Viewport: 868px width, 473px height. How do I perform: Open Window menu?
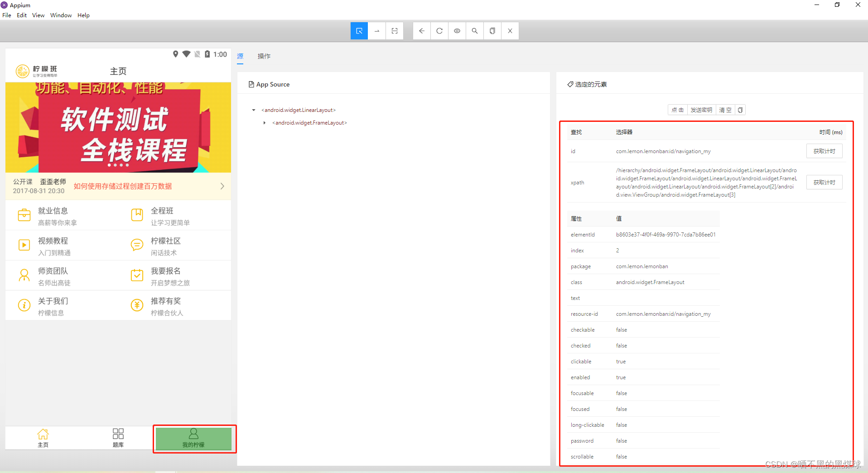61,15
